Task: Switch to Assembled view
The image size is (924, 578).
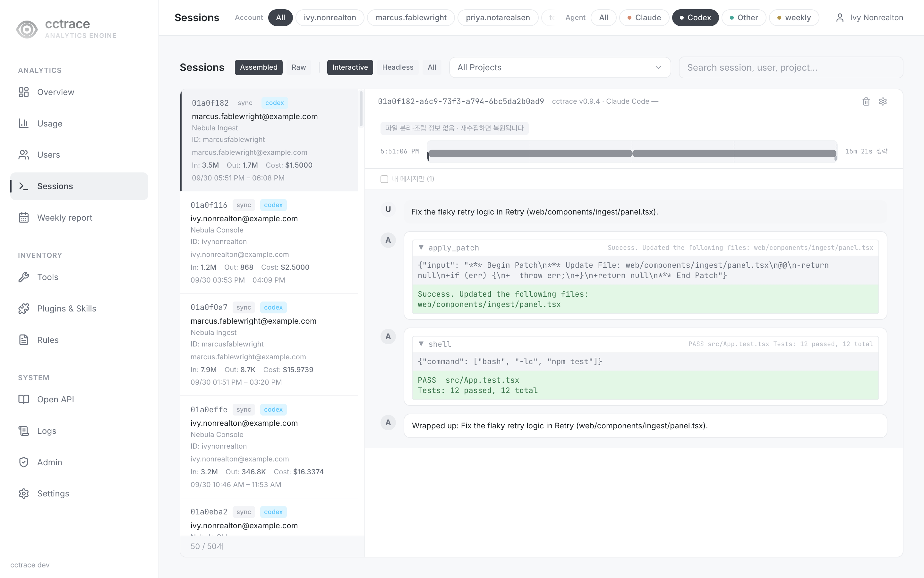Action: click(259, 67)
